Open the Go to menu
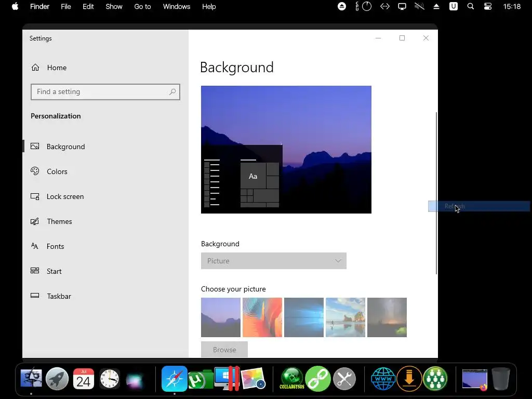The height and width of the screenshot is (399, 532). (142, 6)
